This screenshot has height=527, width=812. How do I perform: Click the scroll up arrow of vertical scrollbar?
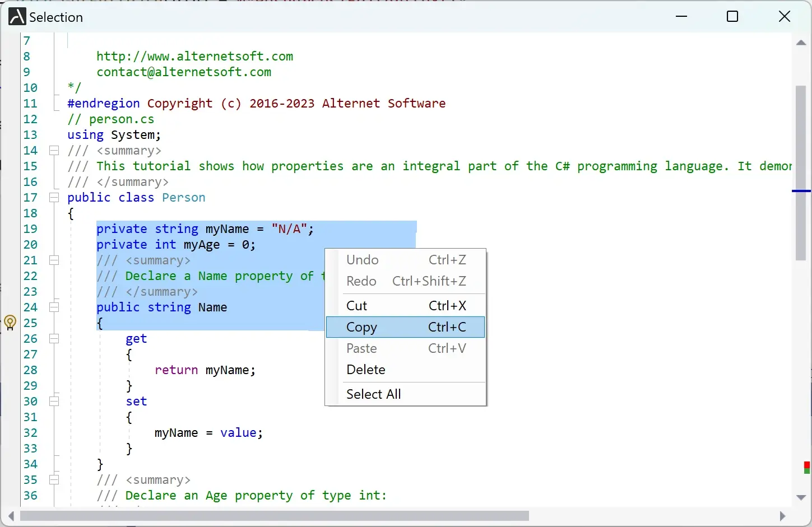tap(801, 43)
